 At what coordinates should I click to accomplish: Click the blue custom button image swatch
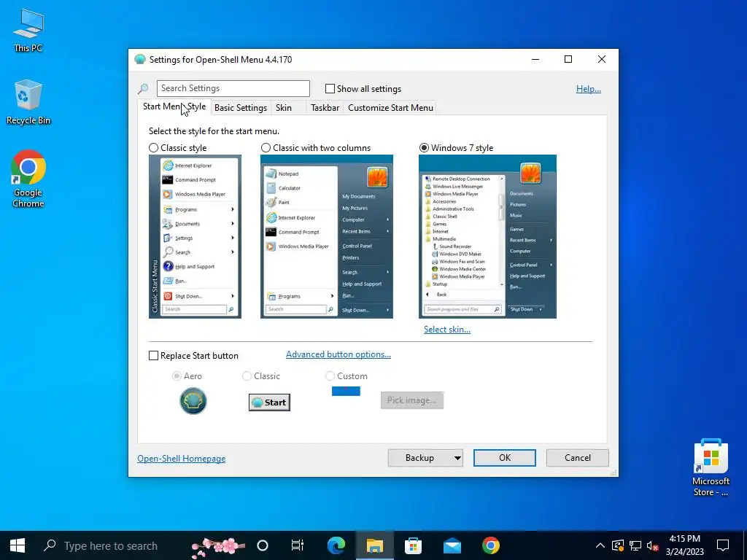point(346,391)
